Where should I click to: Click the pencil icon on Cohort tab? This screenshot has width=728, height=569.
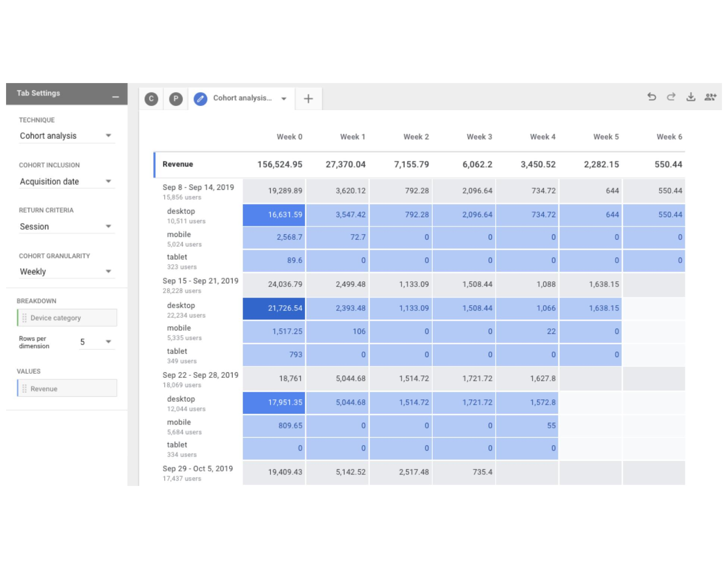tap(200, 99)
